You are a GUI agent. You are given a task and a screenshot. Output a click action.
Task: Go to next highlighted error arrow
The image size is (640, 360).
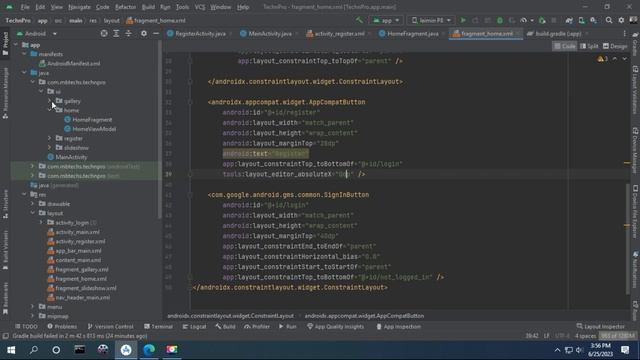(x=624, y=59)
